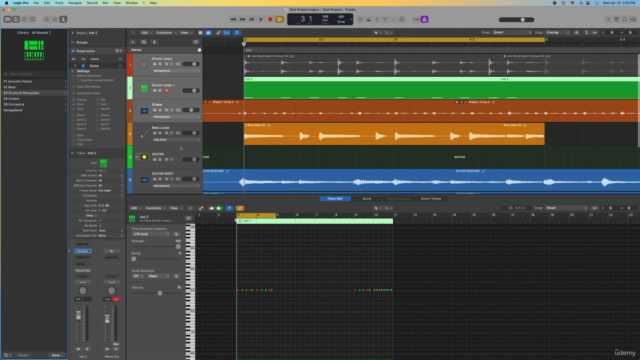Viewport: 640px width, 360px height.
Task: Select 05 Guitars library category
Action: [34, 99]
